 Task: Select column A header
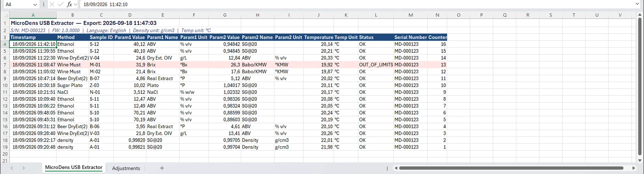(33, 15)
